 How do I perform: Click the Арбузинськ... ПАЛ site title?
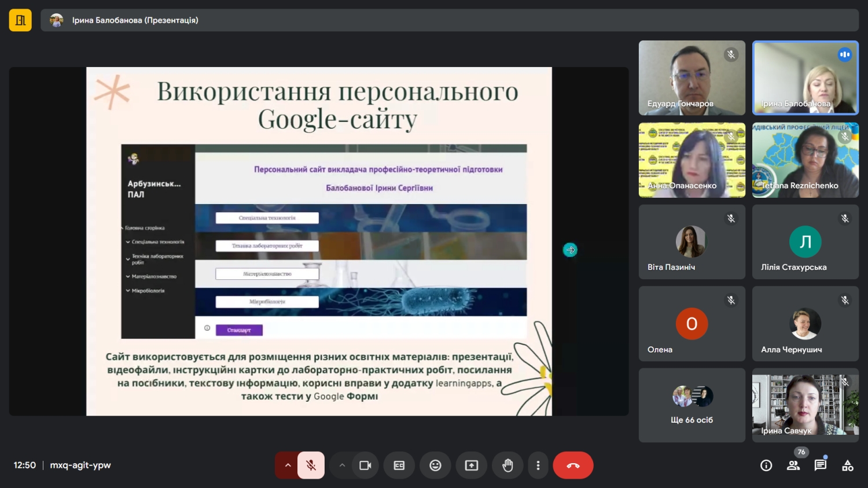point(155,189)
